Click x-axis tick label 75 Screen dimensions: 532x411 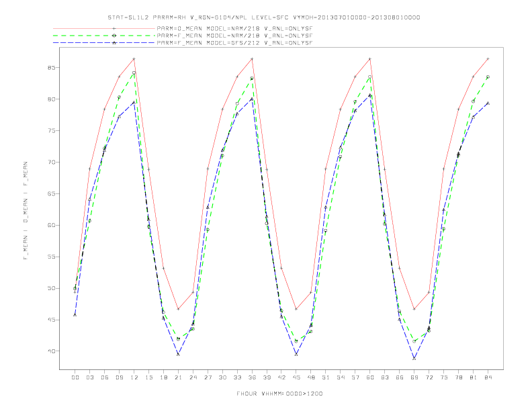point(444,377)
